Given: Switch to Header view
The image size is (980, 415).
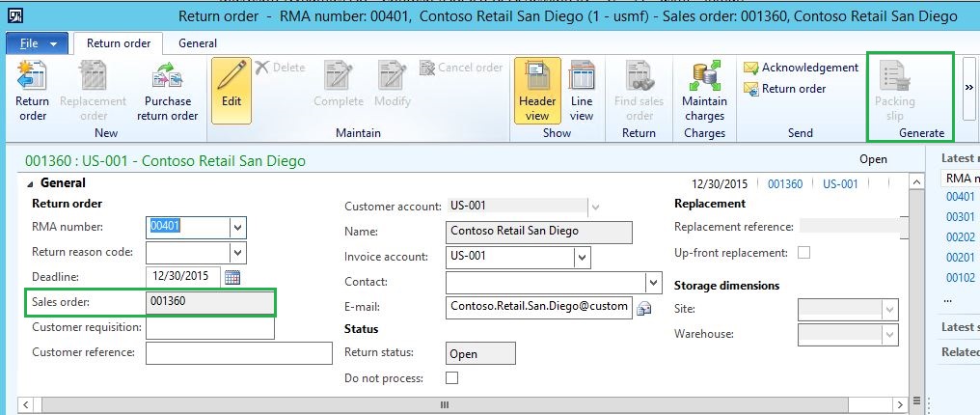Looking at the screenshot, I should coord(537,92).
